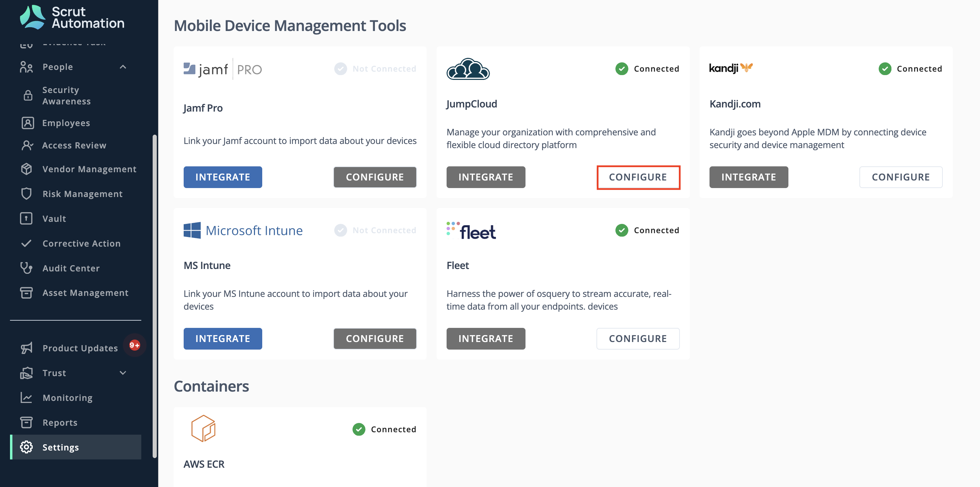The height and width of the screenshot is (487, 980).
Task: Click INTEGRATE on JumpCloud card
Action: click(x=486, y=177)
